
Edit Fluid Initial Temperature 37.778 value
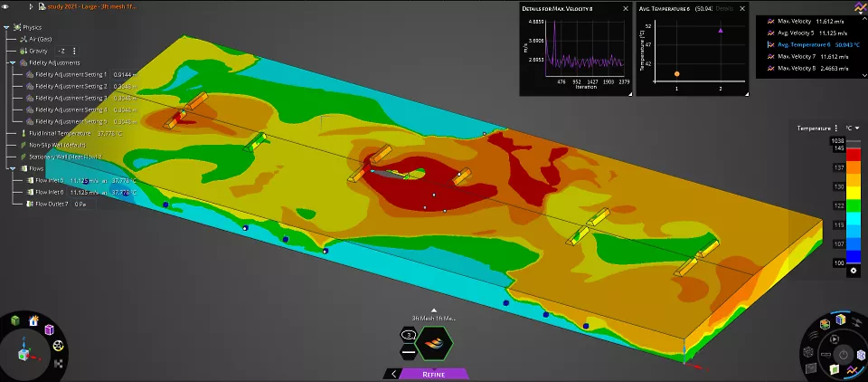click(x=109, y=133)
